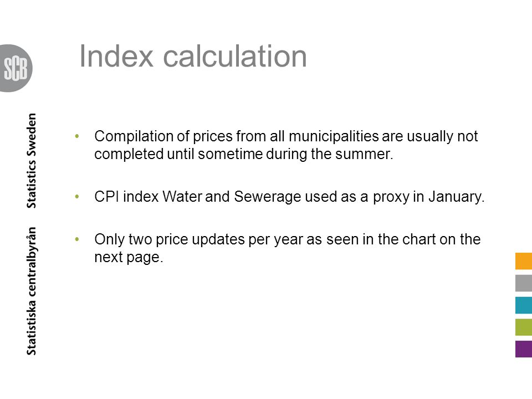The height and width of the screenshot is (399, 532).
Task: Click the vertical Statistics Sweden text
Action: point(31,161)
